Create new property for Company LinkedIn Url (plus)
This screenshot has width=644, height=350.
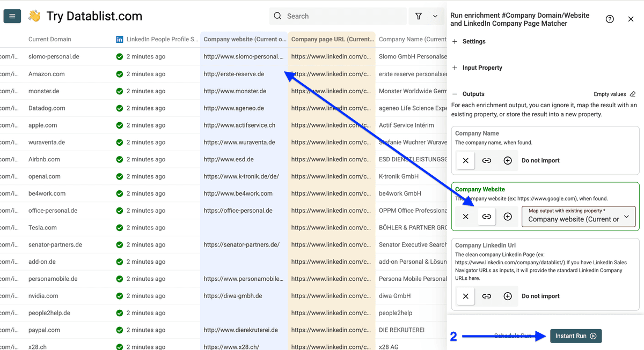pos(508,296)
